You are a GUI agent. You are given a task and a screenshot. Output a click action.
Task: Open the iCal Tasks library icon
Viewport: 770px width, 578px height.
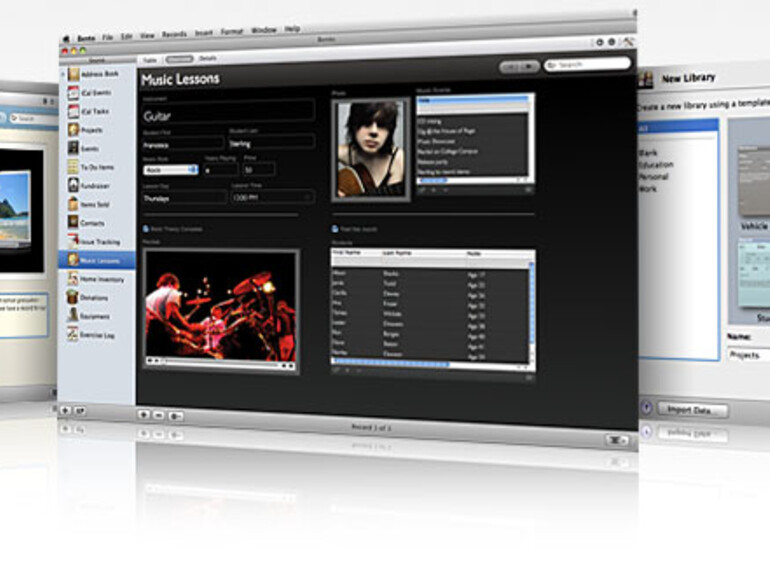pyautogui.click(x=73, y=111)
